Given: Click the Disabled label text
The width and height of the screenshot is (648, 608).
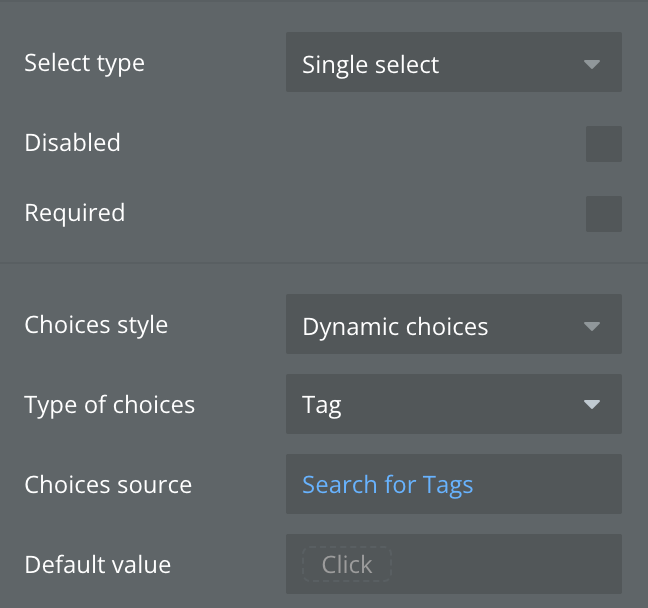Looking at the screenshot, I should tap(72, 143).
